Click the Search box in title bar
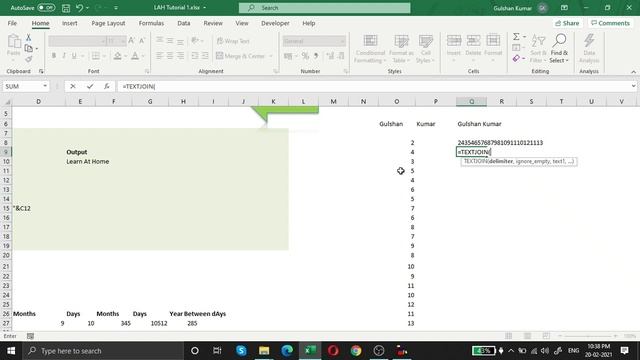 point(324,8)
